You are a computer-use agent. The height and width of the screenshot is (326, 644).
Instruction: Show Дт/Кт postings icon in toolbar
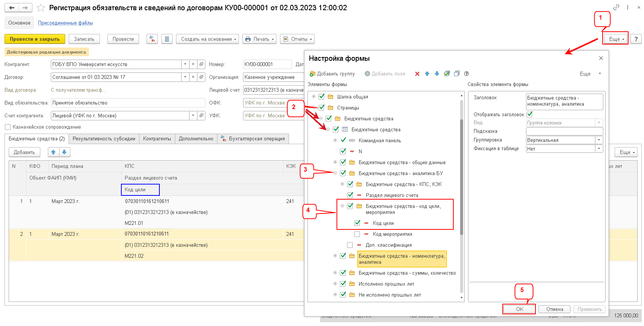152,39
